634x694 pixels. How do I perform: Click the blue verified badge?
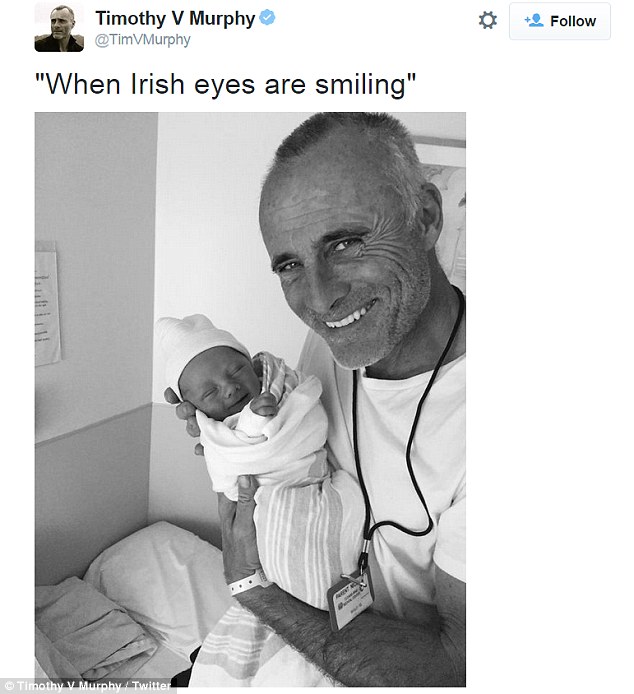[x=269, y=18]
